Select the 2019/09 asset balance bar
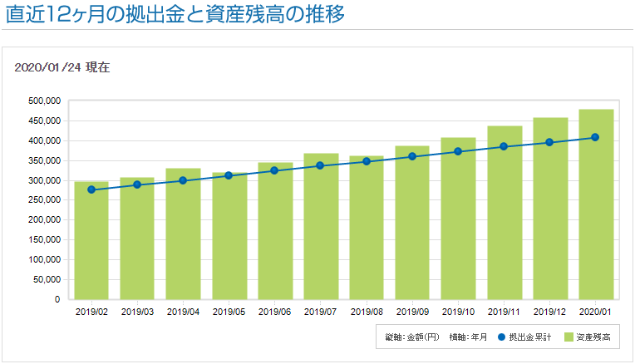Image resolution: width=635 pixels, height=364 pixels. coord(412,223)
